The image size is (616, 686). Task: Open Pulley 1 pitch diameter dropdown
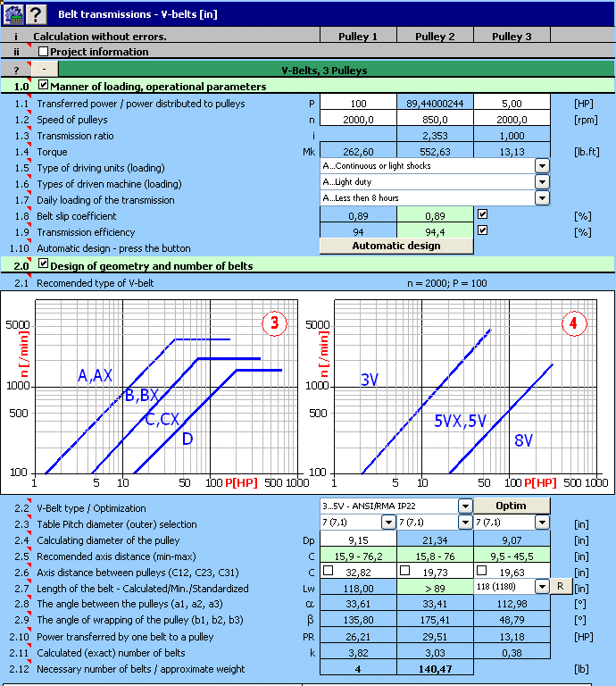click(x=388, y=523)
